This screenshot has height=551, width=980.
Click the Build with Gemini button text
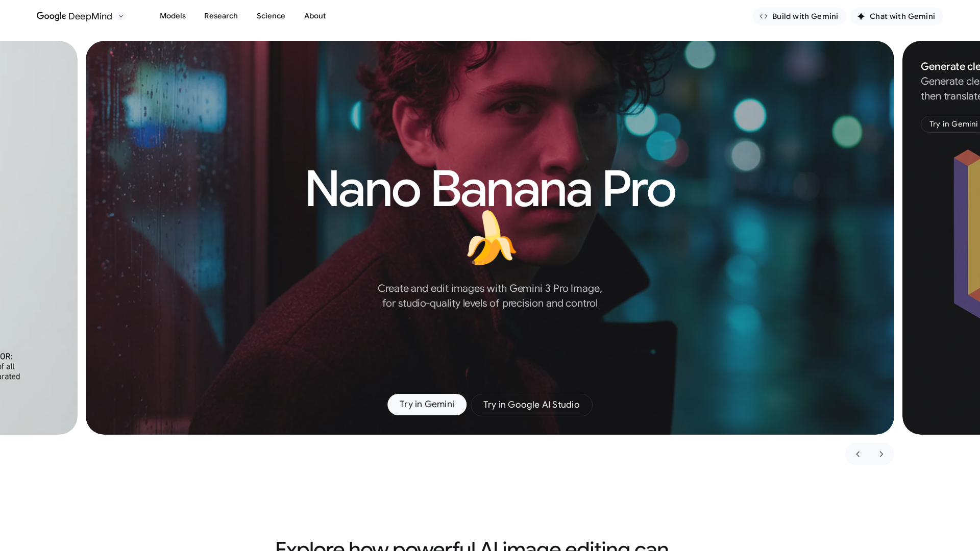(x=805, y=16)
